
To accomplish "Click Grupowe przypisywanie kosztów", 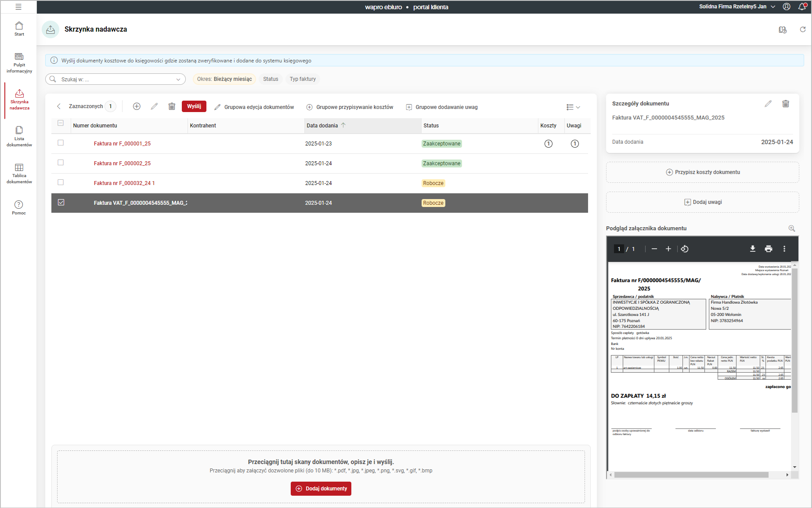I will [x=350, y=107].
